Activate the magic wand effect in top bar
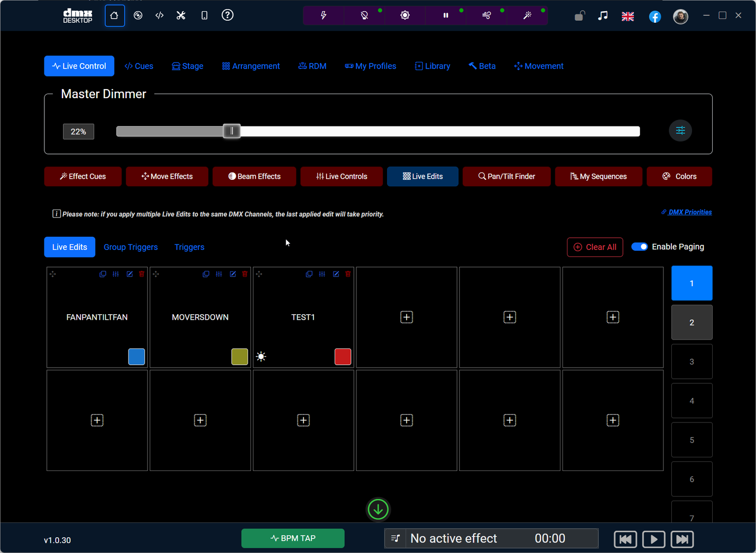The height and width of the screenshot is (553, 756). click(527, 16)
